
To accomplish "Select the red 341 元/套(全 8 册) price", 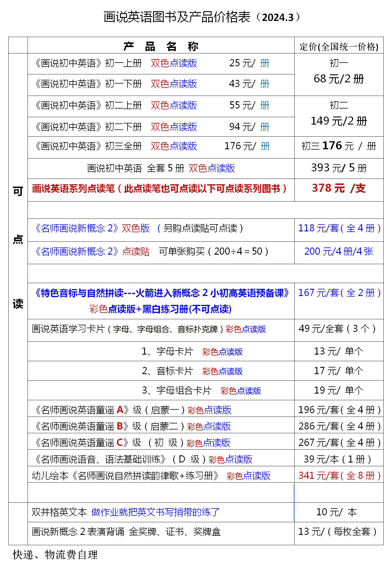I will click(x=339, y=475).
